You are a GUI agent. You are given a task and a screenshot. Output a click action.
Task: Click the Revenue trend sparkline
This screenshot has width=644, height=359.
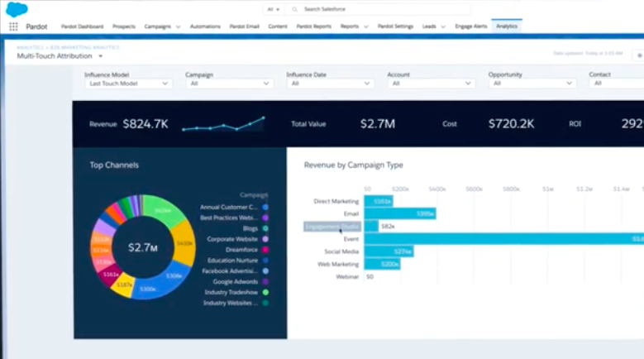[223, 123]
